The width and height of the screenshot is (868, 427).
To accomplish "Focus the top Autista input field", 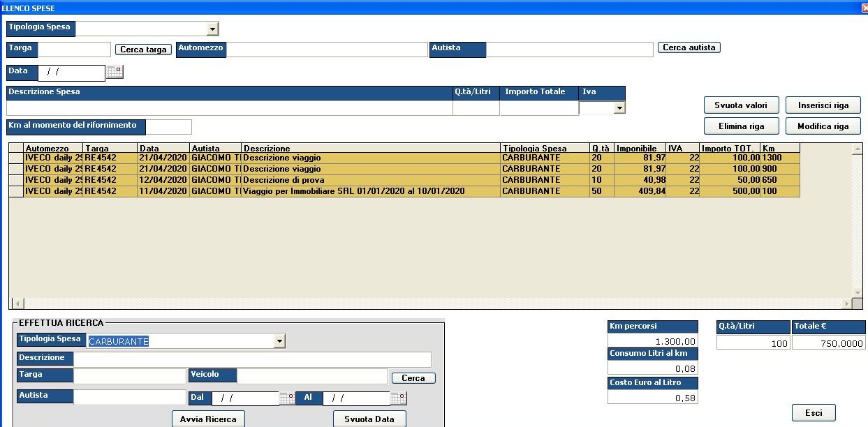I will tap(569, 50).
